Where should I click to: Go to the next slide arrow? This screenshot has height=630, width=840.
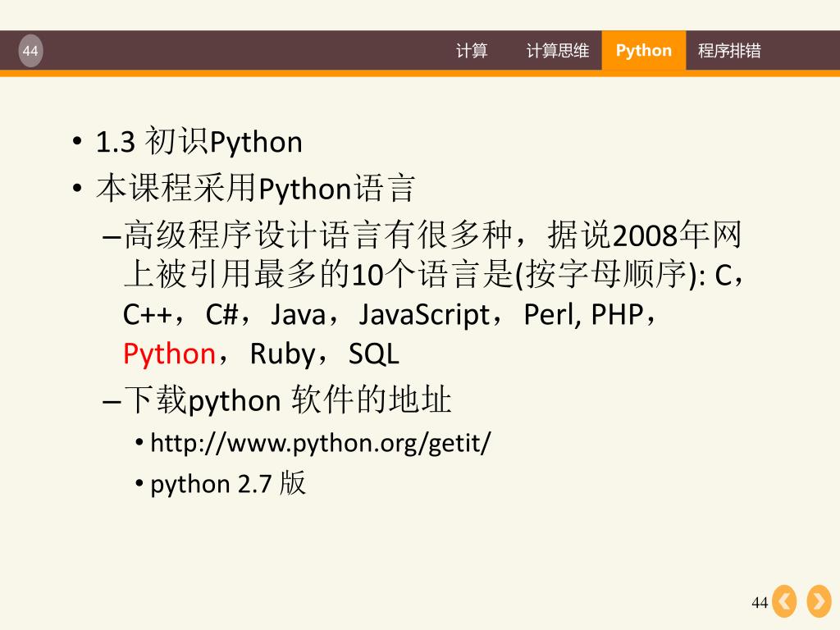(819, 601)
